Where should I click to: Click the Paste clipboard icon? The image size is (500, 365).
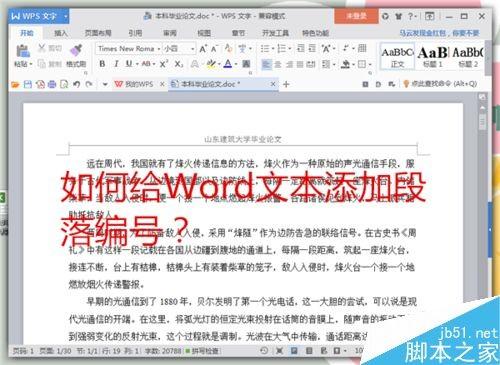[22, 51]
